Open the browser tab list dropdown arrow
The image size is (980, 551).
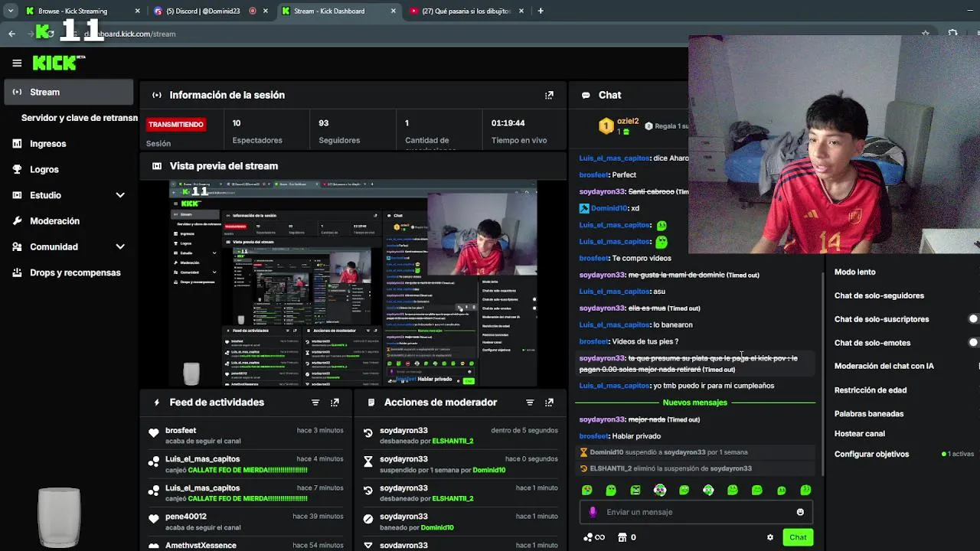[10, 11]
